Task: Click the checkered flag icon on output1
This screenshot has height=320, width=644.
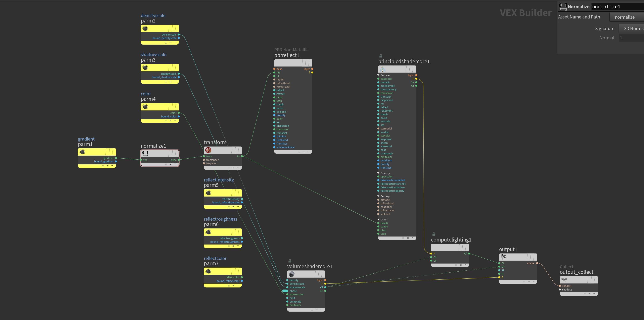Action: pyautogui.click(x=504, y=257)
